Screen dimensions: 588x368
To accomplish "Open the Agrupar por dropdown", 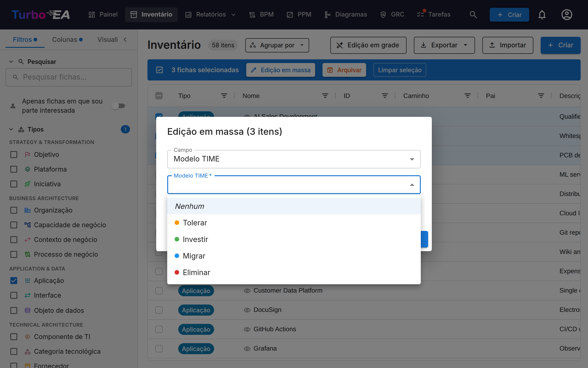I will tap(277, 45).
